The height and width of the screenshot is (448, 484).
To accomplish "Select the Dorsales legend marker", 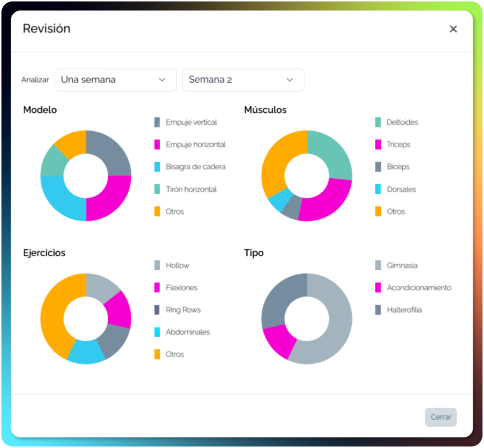I will [x=378, y=189].
